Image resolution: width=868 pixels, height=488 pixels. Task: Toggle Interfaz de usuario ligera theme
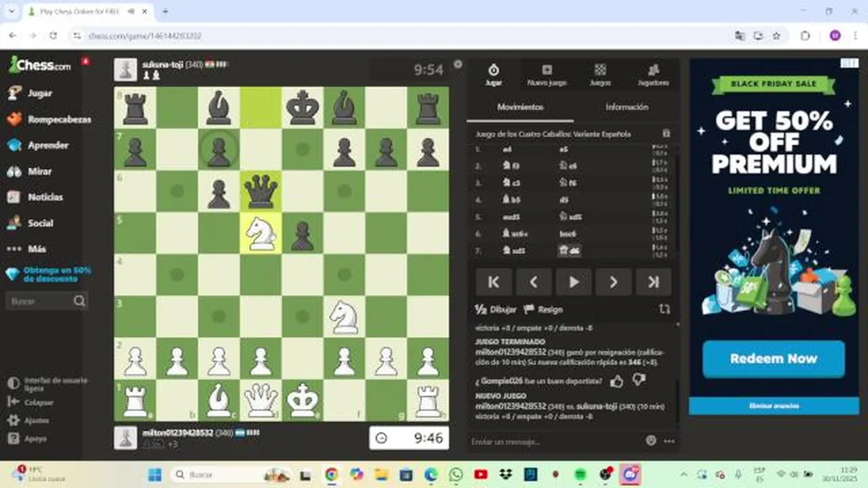[47, 384]
